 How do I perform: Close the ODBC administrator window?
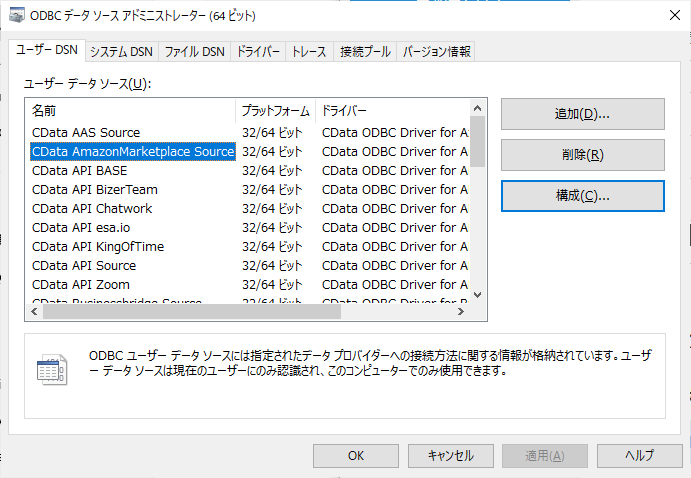pyautogui.click(x=674, y=15)
